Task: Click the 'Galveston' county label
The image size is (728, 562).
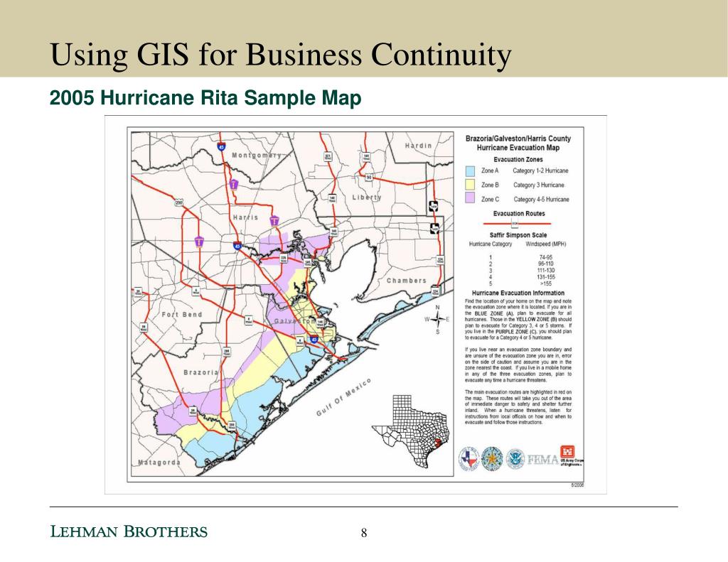Action: (295, 320)
